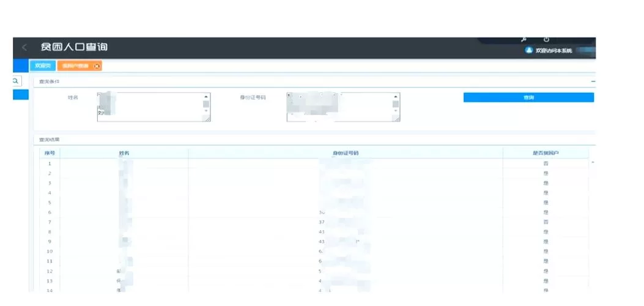Switch to the blue 欢迎页 tab
Screen dimensions: 644x306
click(43, 65)
